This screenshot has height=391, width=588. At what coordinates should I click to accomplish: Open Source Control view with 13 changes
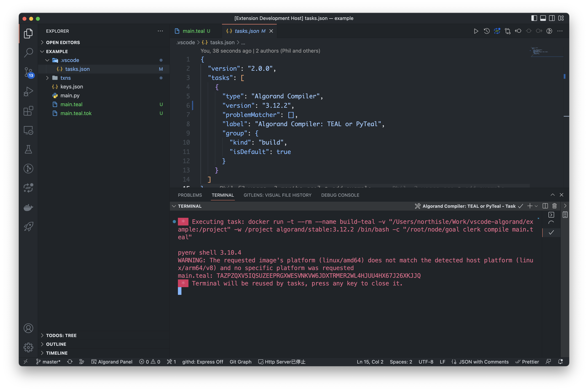coord(28,72)
